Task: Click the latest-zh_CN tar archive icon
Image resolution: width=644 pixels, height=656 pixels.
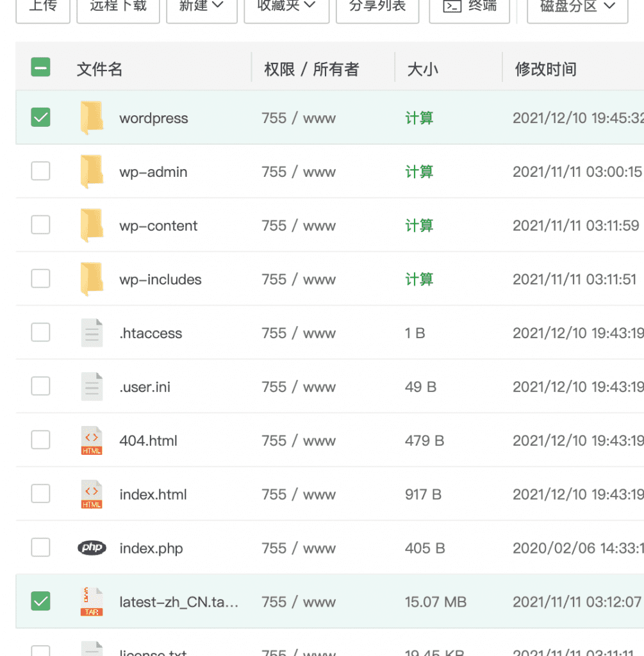Action: click(92, 602)
